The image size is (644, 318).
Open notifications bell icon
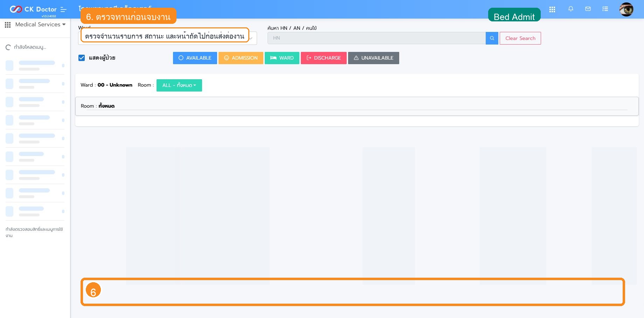click(x=571, y=9)
